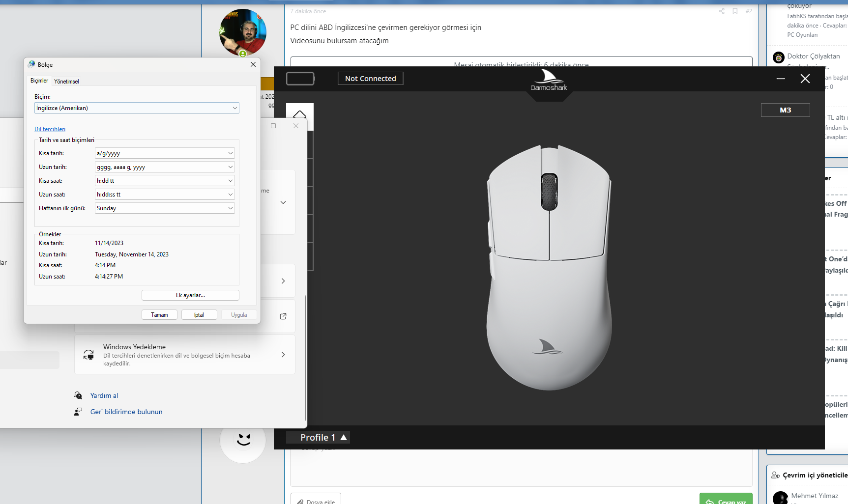Expand the Kısa tarih dropdown
The image size is (848, 504).
click(x=165, y=153)
